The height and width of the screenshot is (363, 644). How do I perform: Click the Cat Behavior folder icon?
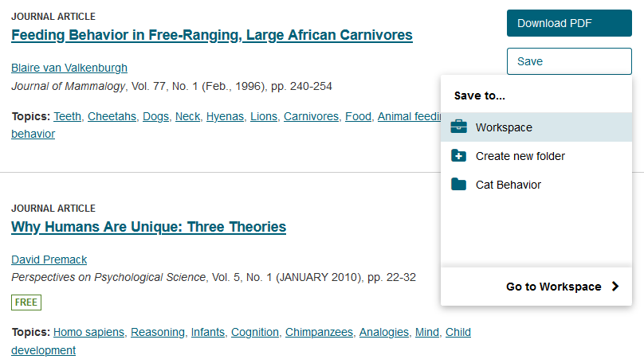tap(458, 185)
